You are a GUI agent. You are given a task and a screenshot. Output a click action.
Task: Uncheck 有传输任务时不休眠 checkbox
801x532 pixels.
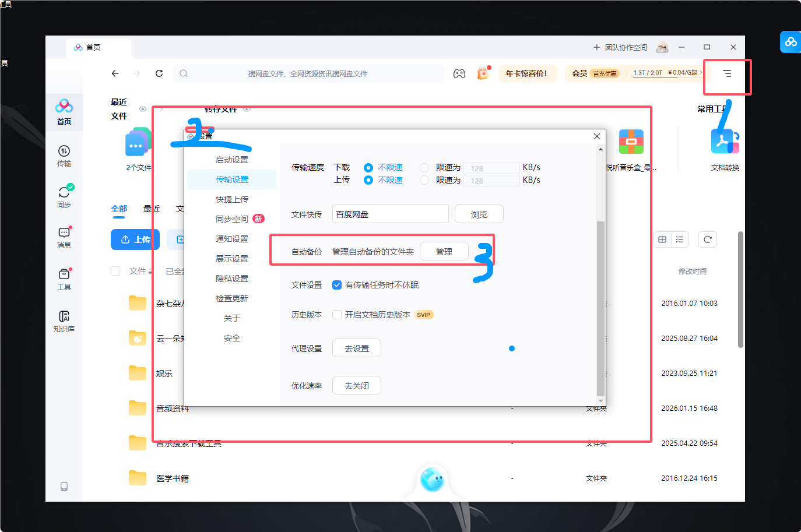coord(337,285)
